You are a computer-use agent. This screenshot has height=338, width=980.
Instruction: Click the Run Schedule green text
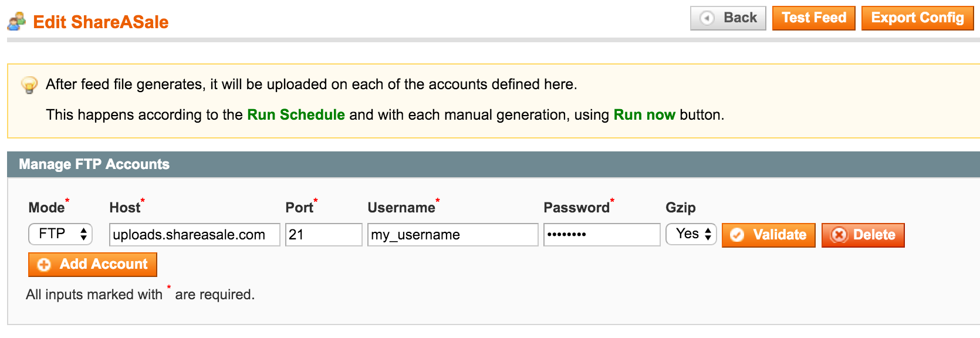point(296,114)
